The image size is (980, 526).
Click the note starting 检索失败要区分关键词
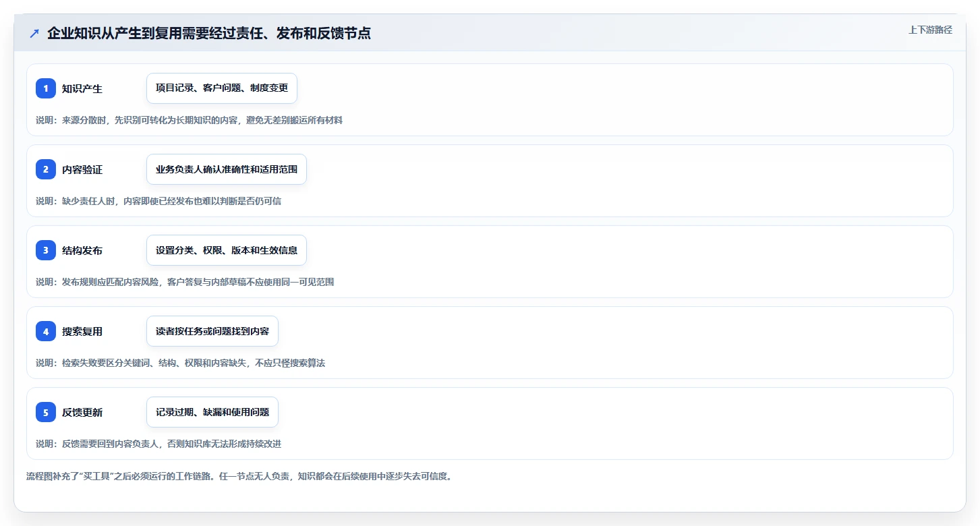181,363
